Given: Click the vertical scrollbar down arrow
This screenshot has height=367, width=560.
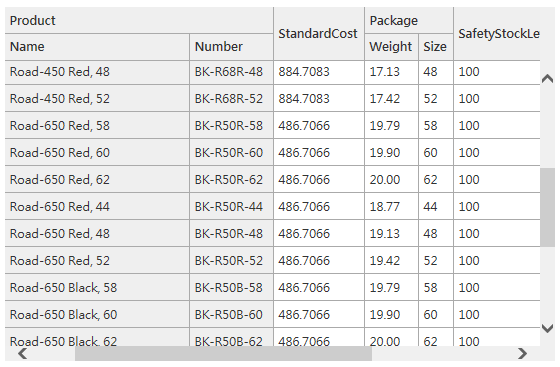Looking at the screenshot, I should coord(547,328).
